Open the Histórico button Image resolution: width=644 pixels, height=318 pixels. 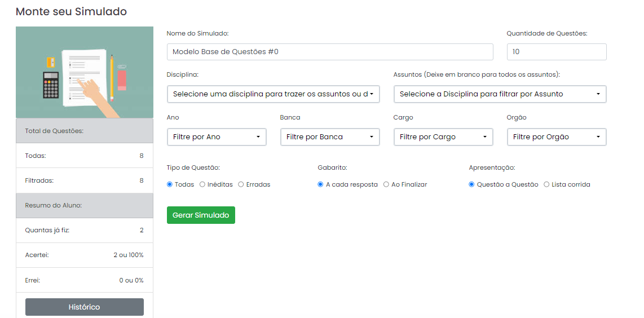coord(85,307)
